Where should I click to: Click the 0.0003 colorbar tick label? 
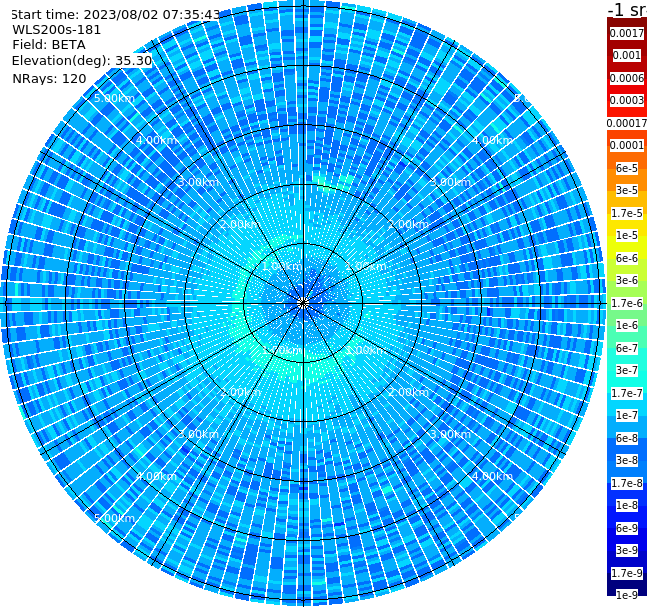(627, 100)
